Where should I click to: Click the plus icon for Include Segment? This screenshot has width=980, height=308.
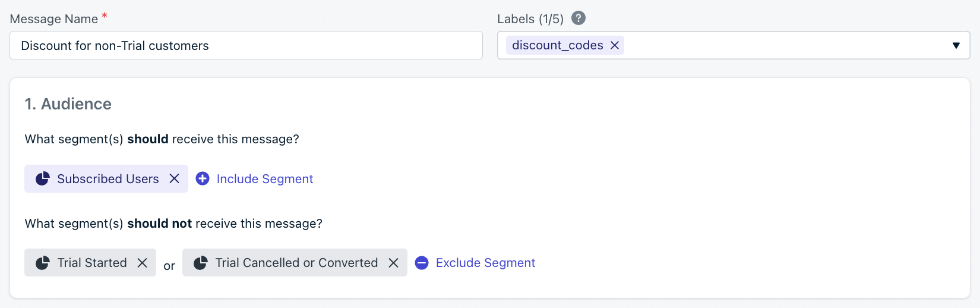[203, 178]
